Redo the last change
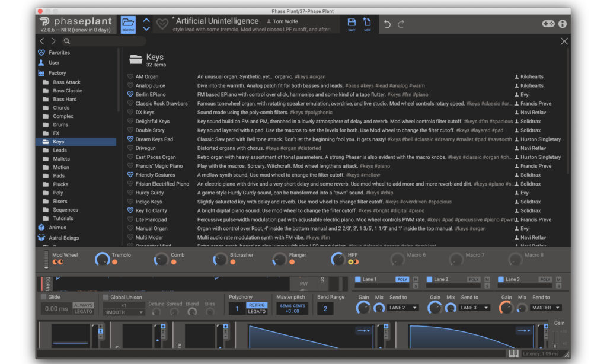The height and width of the screenshot is (364, 607). click(x=401, y=24)
